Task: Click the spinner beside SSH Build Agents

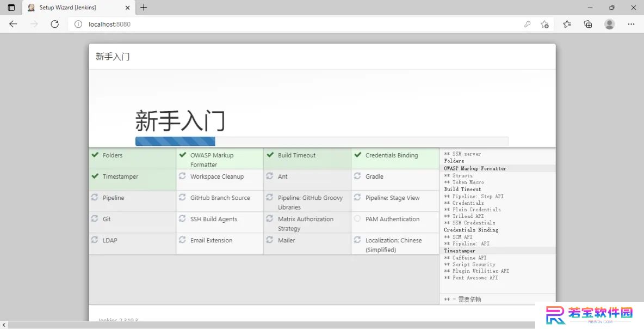Action: (182, 218)
